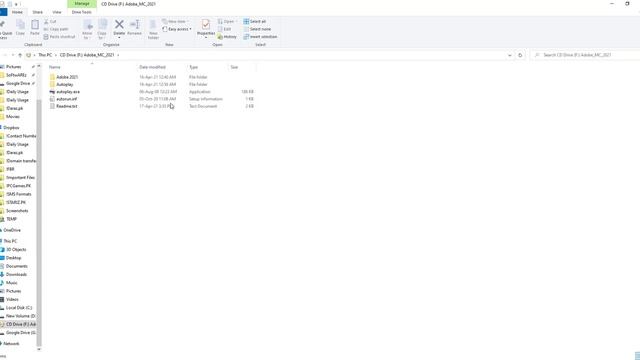Select the autorun.inf file
The height and width of the screenshot is (360, 640).
pos(67,99)
